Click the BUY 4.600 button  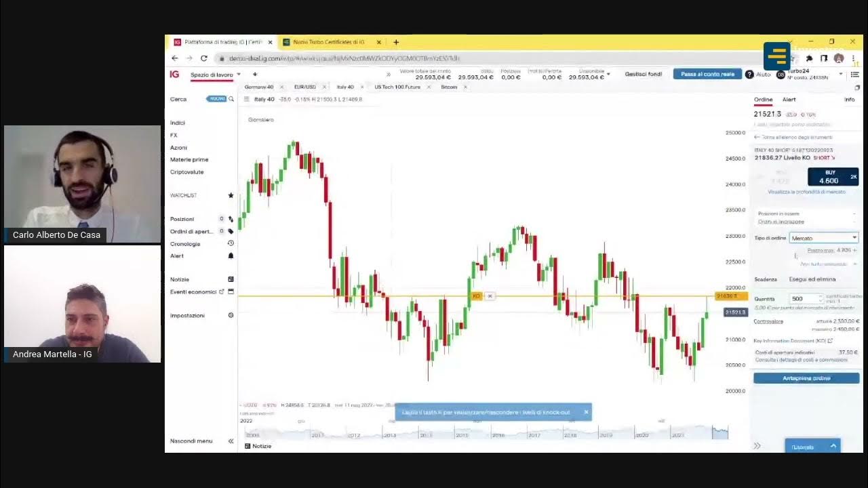[833, 177]
